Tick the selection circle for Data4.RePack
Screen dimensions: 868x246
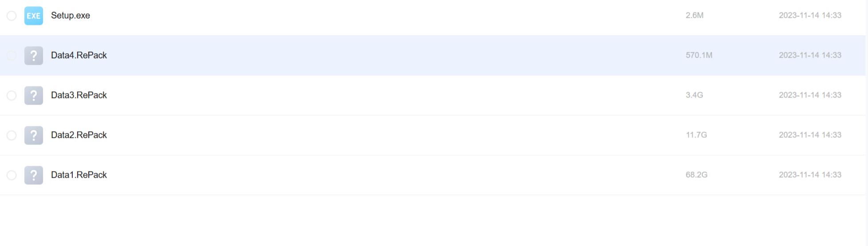pyautogui.click(x=12, y=56)
